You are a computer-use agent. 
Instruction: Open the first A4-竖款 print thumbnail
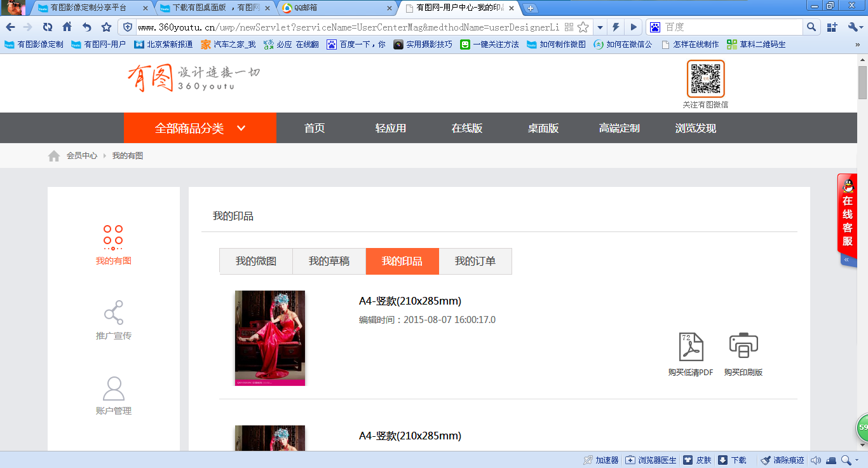coord(270,338)
